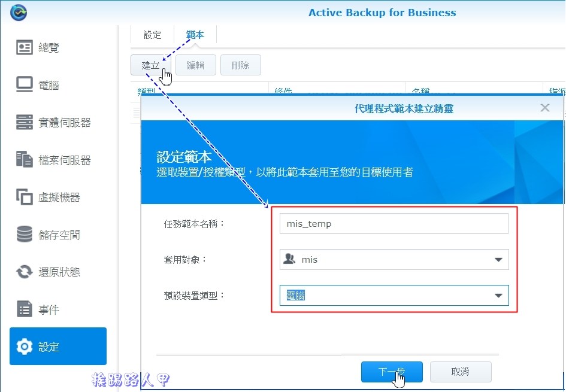Click the 儲存空間 sidebar label
Image resolution: width=566 pixels, height=392 pixels.
coord(59,235)
